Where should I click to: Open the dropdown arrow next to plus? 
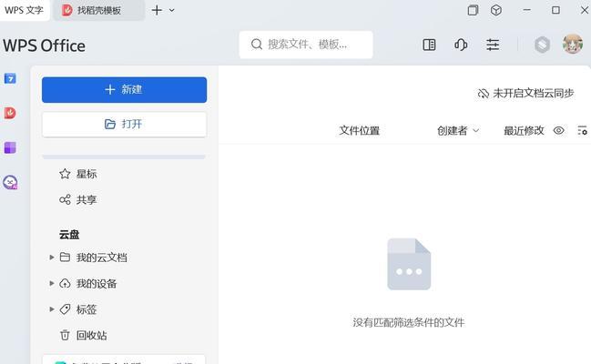tap(172, 11)
